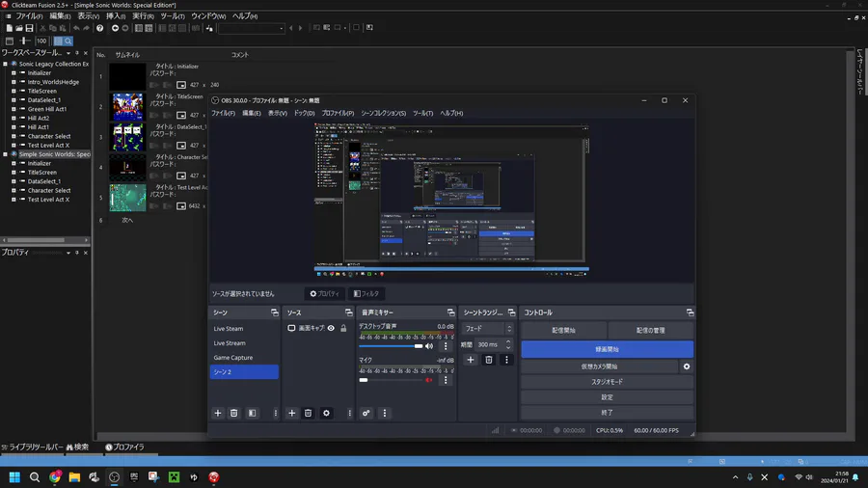The height and width of the screenshot is (488, 868).
Task: Click the magnifier zoom icon in Fusion's second toolbar
Action: [68, 41]
